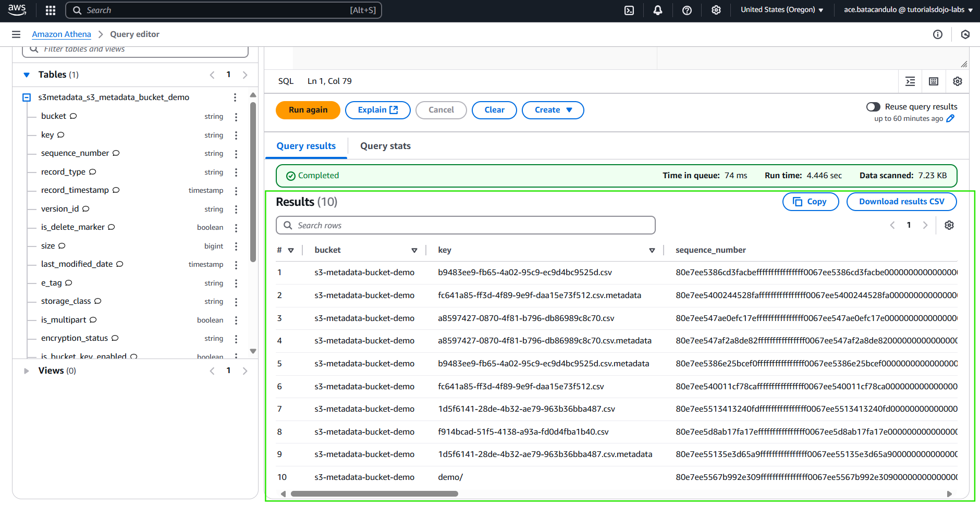The image size is (980, 506).
Task: Go to next tables page arrow
Action: tap(245, 75)
